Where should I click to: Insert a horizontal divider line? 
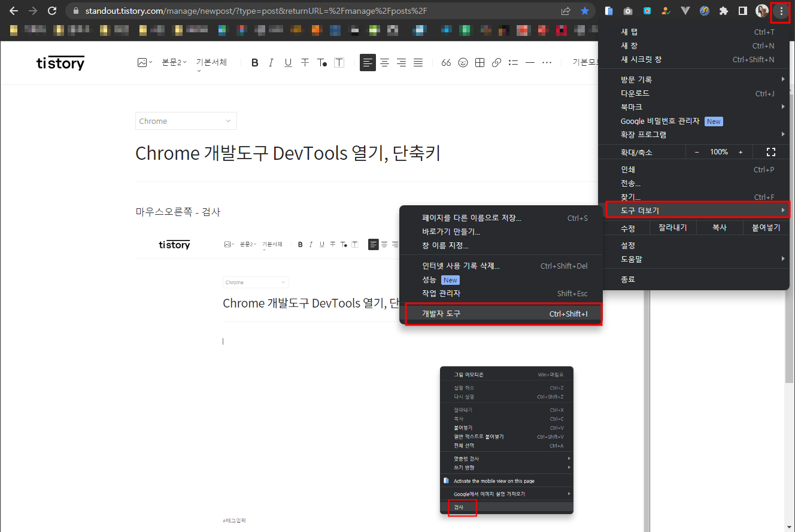point(530,62)
